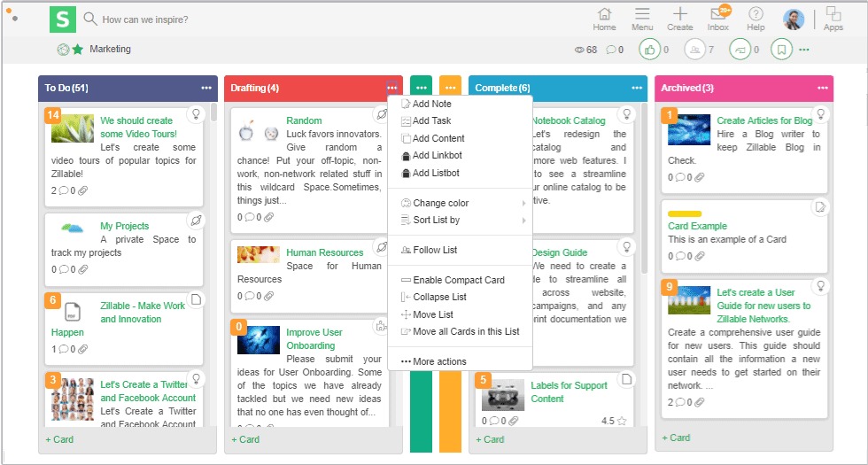Screen dimensions: 868x465
Task: Click document icon on Labels for Support card
Action: [626, 379]
